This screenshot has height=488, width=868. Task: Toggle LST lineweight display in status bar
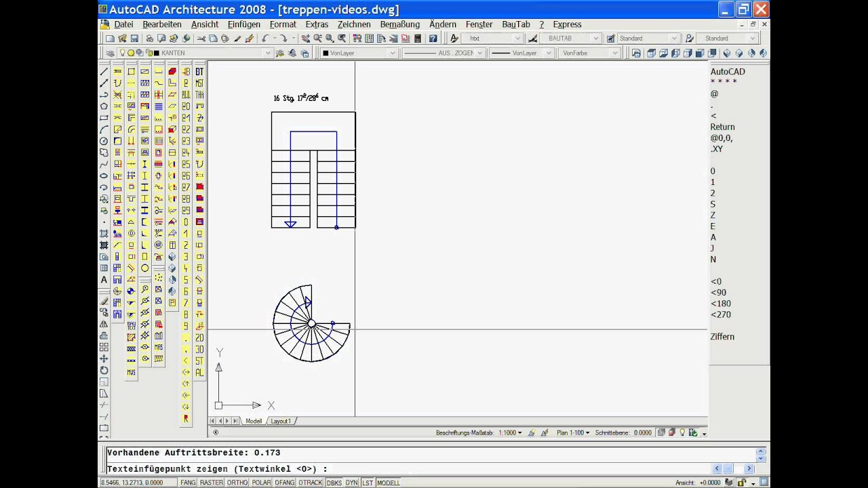(368, 483)
